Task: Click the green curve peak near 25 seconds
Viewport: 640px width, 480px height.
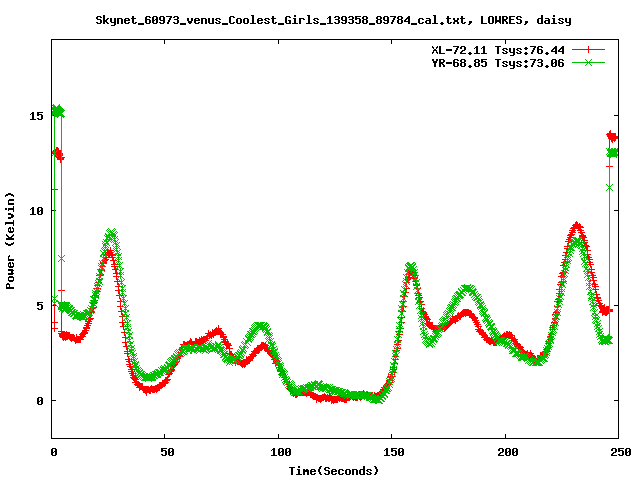Action: coord(110,234)
